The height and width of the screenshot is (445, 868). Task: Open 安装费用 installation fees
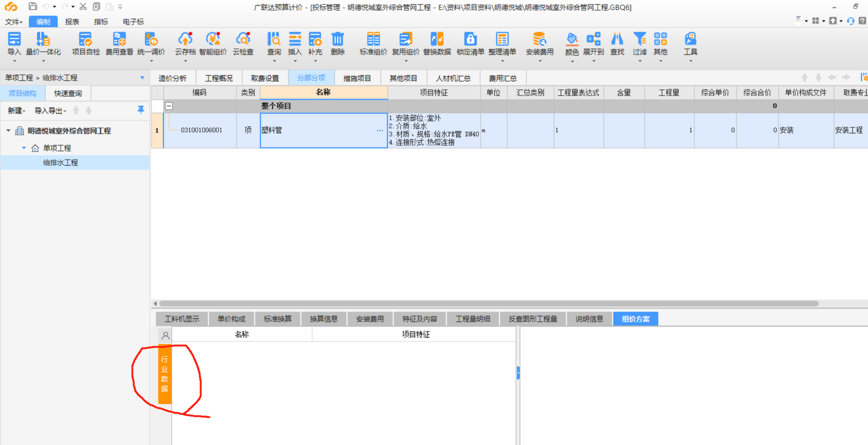(x=540, y=44)
